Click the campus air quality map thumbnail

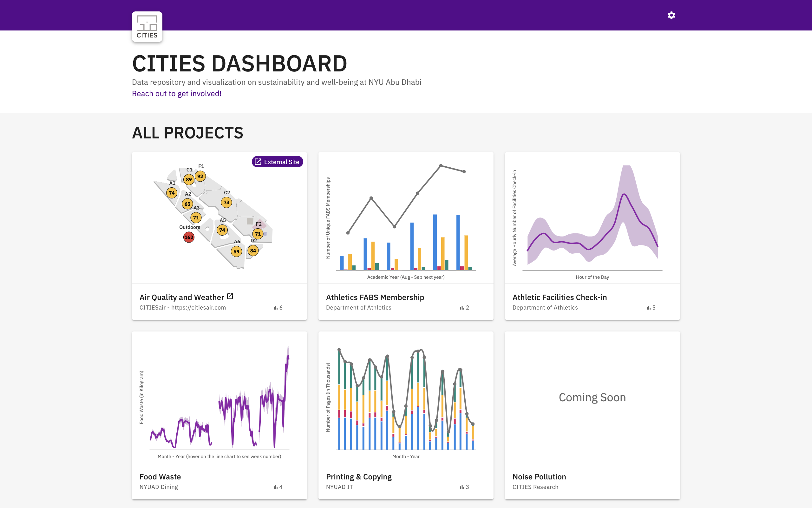pos(219,218)
